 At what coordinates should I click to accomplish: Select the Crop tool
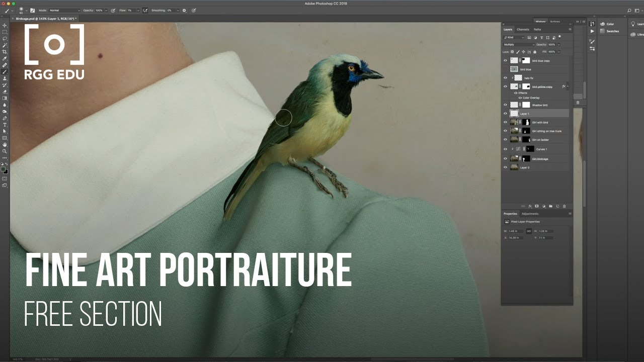(x=5, y=52)
